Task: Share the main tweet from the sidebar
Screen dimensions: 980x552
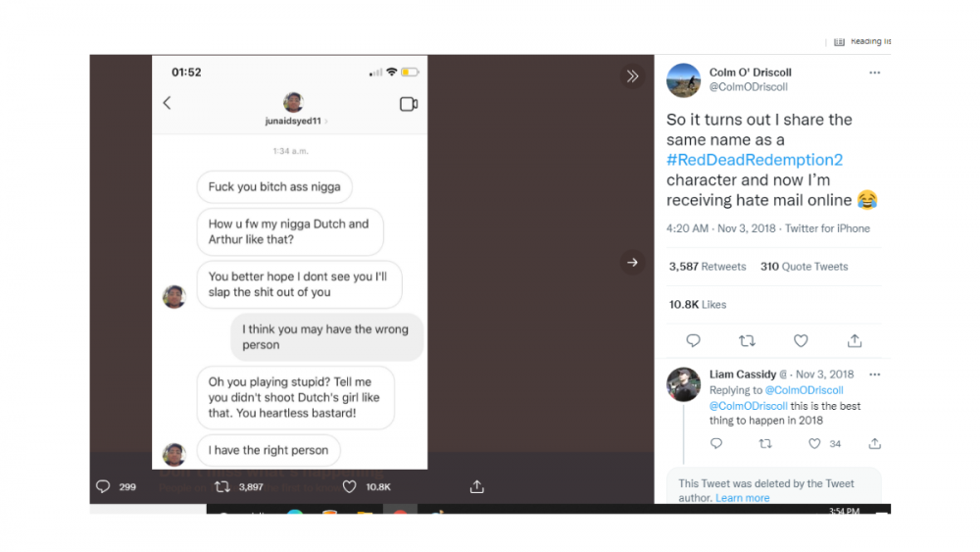Action: [x=855, y=340]
